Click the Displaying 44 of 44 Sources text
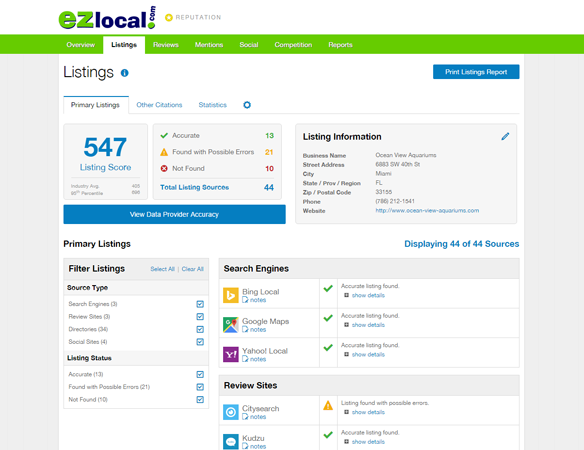 [461, 244]
